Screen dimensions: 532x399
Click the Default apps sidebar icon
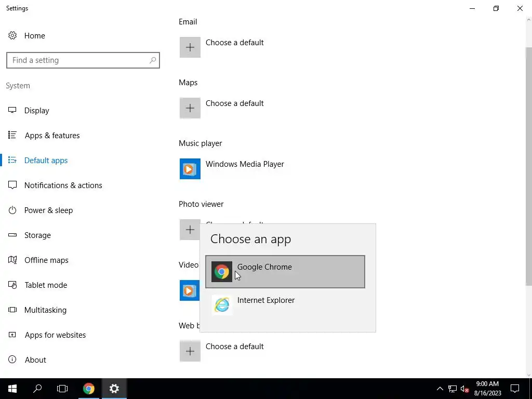(12, 160)
